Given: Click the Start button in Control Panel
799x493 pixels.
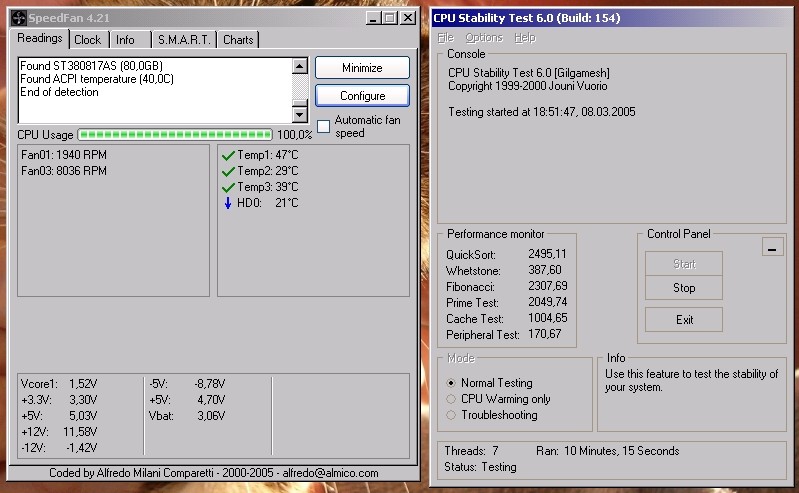Looking at the screenshot, I should pos(684,264).
